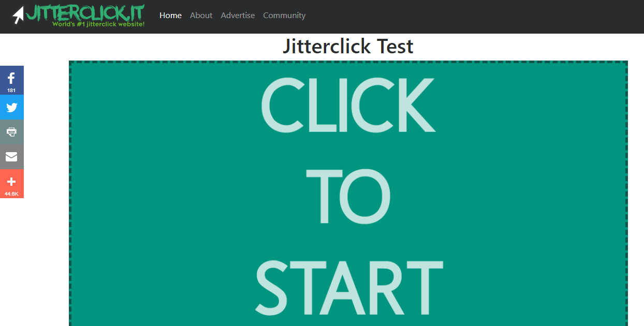Screen dimensions: 644x326
Task: Click the white cursor arrow in logo
Action: pyautogui.click(x=19, y=16)
